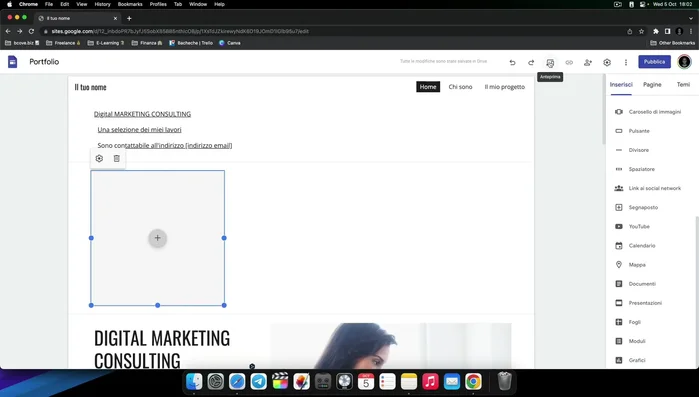Go back to the previous page
Screen dimensions: 699x397
coord(8,31)
